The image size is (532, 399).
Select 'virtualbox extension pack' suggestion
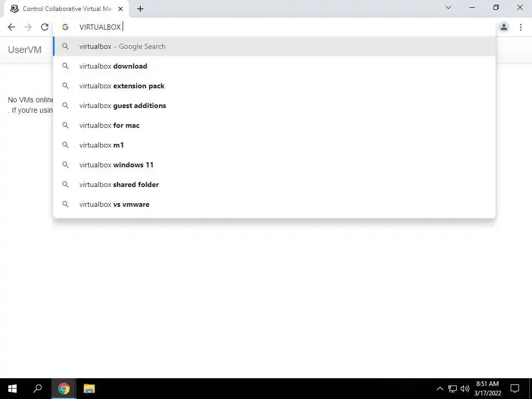click(274, 86)
